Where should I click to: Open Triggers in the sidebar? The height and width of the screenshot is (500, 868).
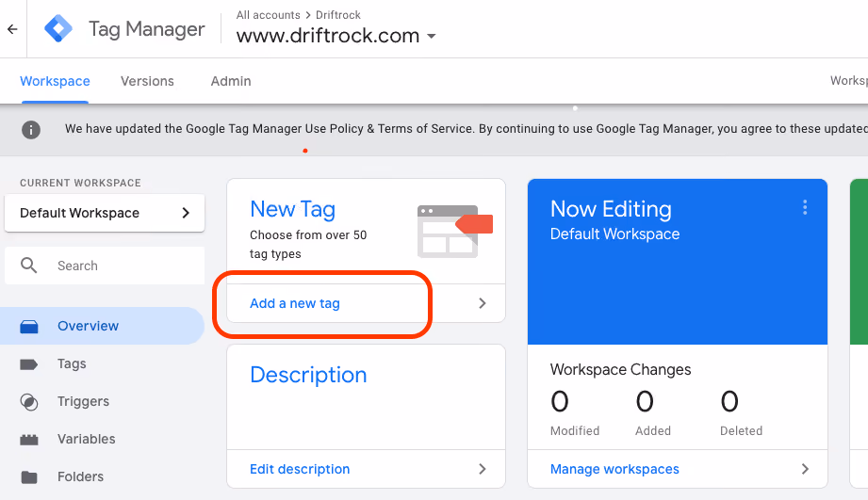pyautogui.click(x=84, y=401)
